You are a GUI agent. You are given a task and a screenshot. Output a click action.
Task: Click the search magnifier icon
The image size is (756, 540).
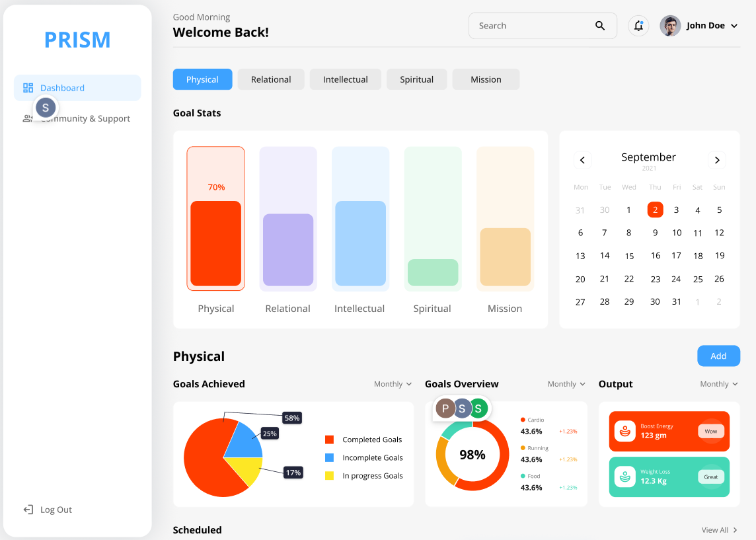[600, 26]
